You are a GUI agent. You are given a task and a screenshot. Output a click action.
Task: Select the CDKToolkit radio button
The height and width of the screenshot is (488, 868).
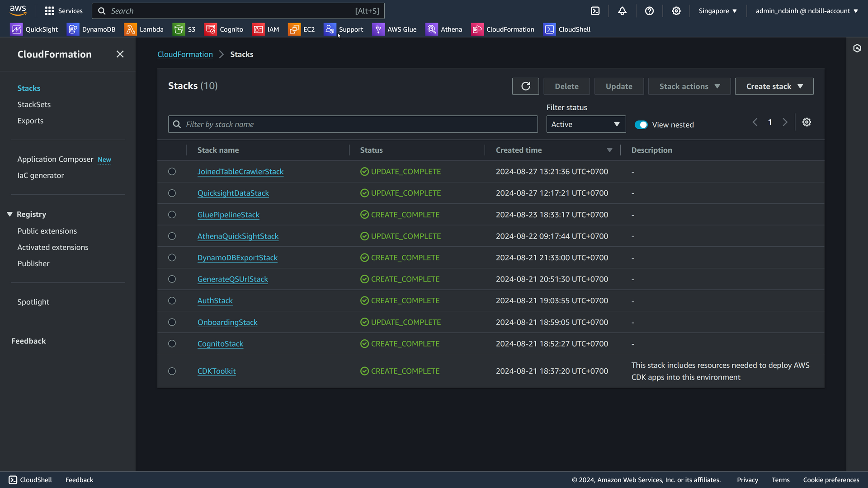click(172, 371)
